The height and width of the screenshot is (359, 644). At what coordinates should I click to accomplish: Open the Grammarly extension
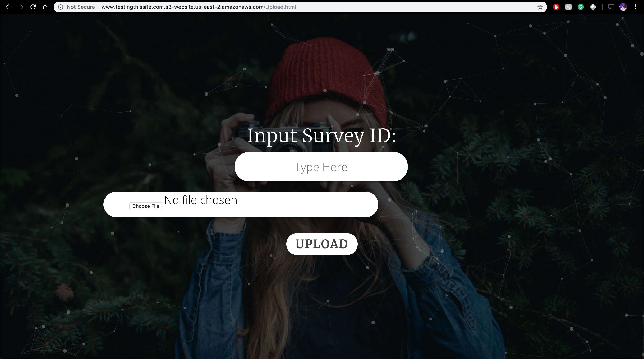click(x=581, y=7)
